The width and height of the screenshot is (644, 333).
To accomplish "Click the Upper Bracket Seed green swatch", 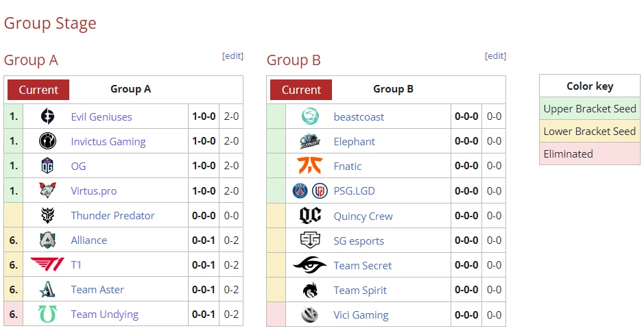I will click(590, 109).
